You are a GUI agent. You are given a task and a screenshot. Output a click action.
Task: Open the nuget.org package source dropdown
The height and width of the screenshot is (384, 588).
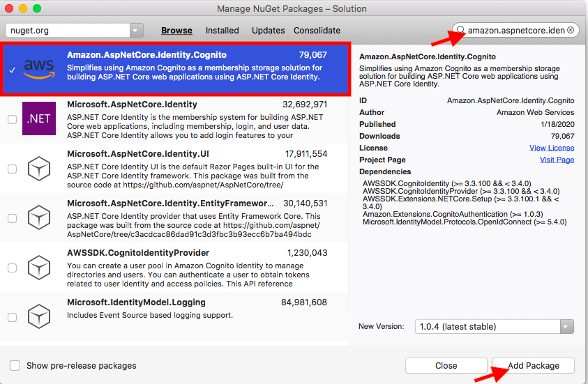[136, 31]
